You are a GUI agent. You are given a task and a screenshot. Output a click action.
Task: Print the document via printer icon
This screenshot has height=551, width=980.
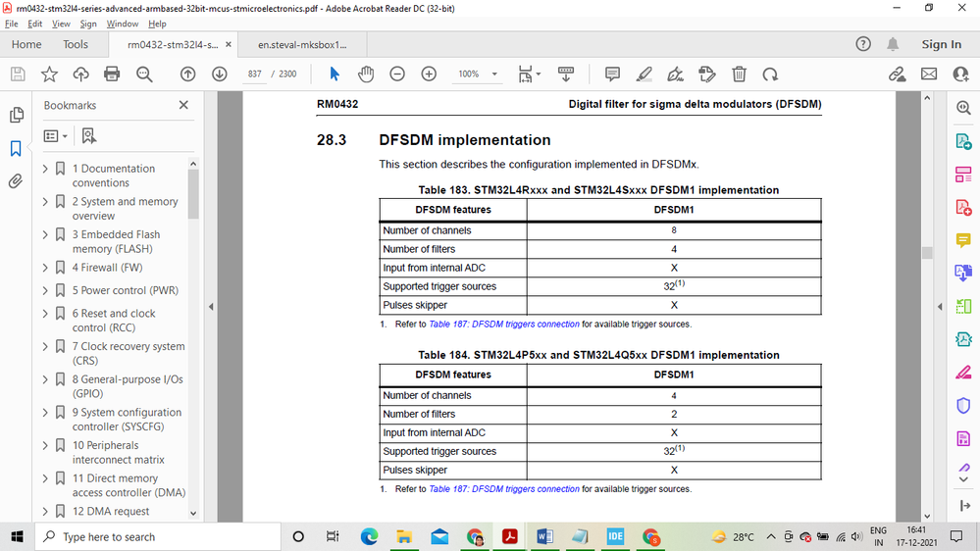(112, 75)
